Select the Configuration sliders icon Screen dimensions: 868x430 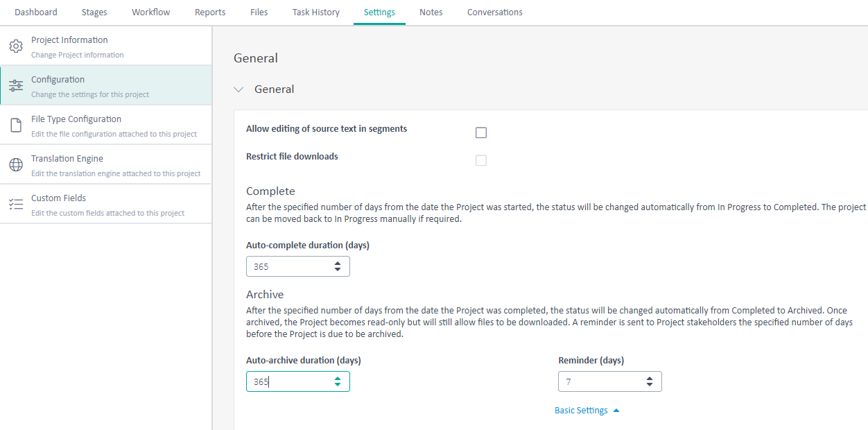(x=16, y=85)
